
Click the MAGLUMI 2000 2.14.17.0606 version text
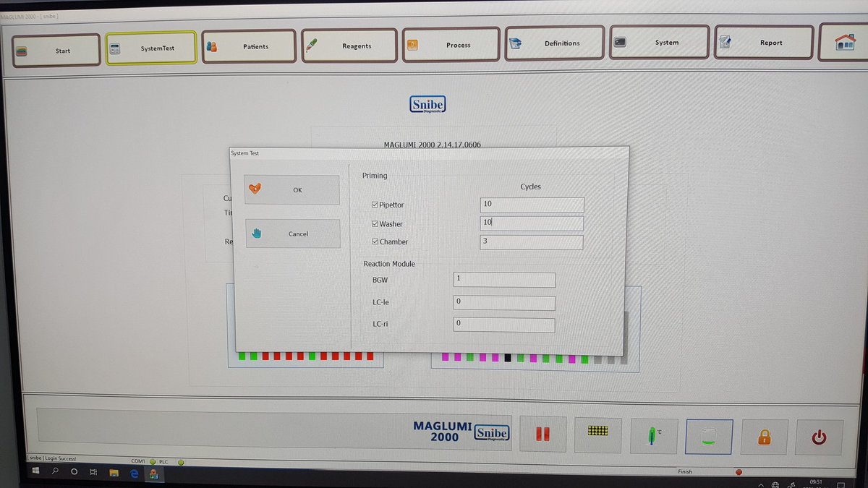click(x=432, y=144)
